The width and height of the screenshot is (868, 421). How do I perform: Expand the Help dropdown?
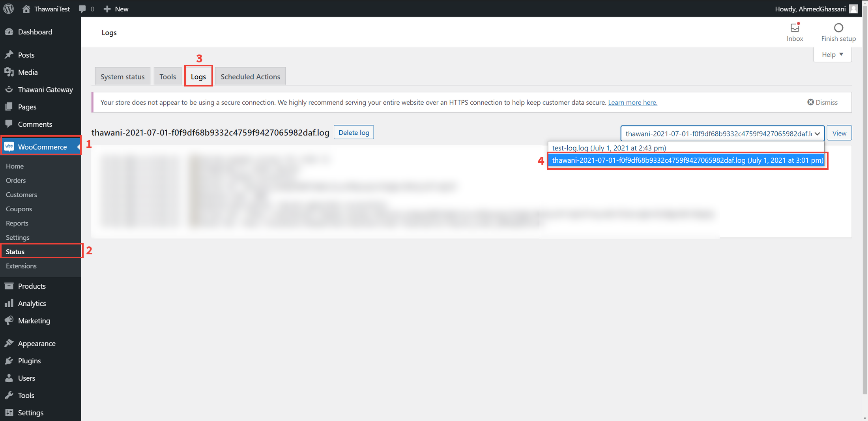(x=832, y=55)
